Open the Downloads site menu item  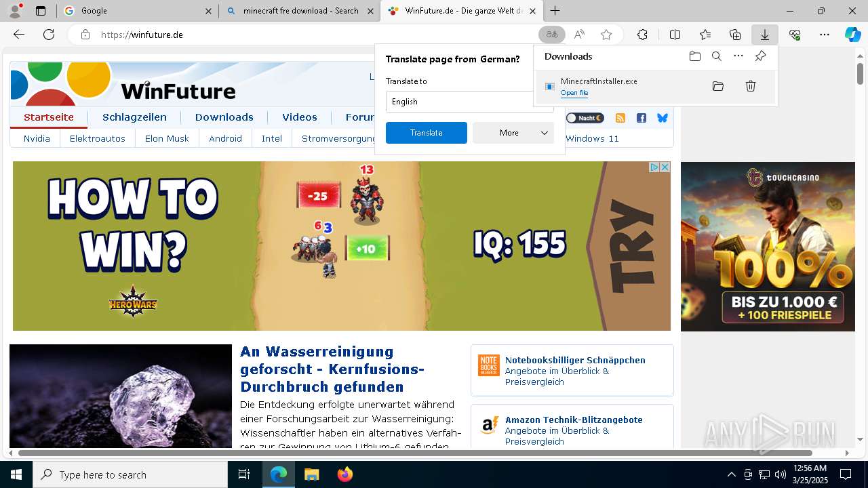[x=224, y=117]
